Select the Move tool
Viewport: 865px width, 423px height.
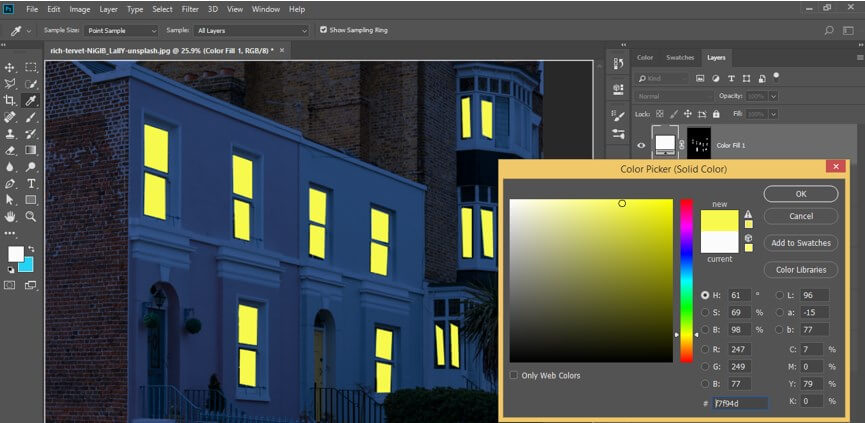(x=9, y=67)
